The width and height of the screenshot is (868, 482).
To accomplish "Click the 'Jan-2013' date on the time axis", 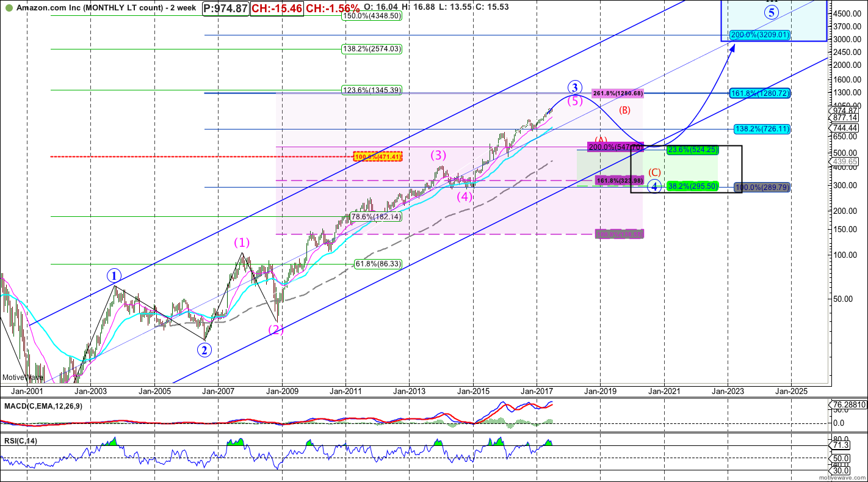I will [409, 391].
